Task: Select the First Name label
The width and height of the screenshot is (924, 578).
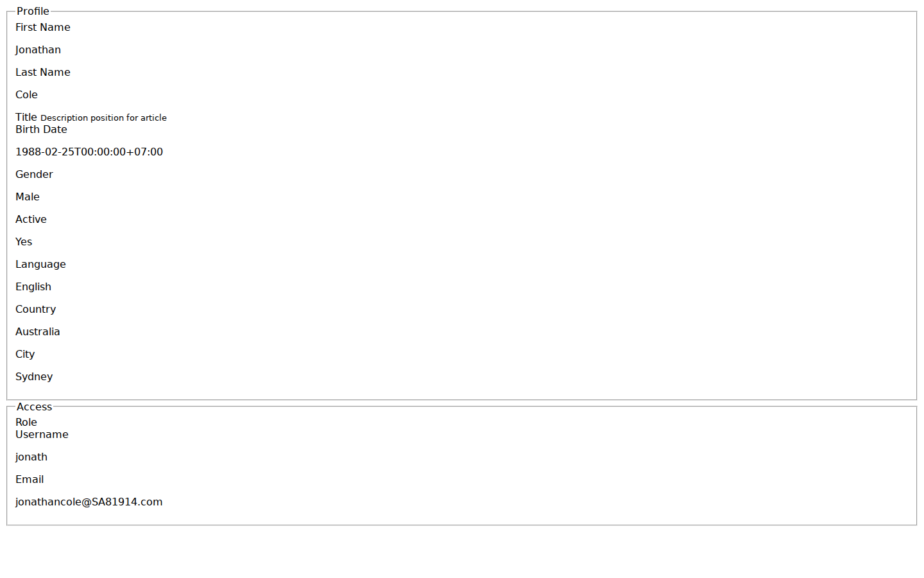Action: [x=43, y=27]
